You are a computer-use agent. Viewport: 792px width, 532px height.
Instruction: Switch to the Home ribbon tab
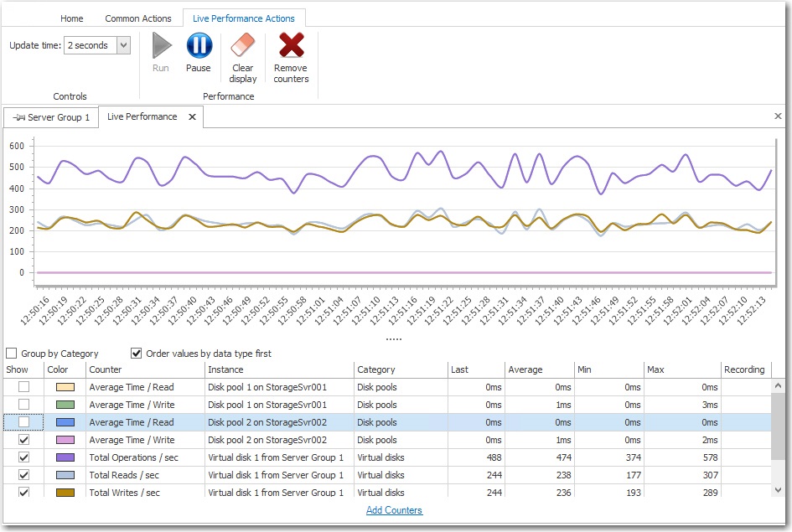72,18
